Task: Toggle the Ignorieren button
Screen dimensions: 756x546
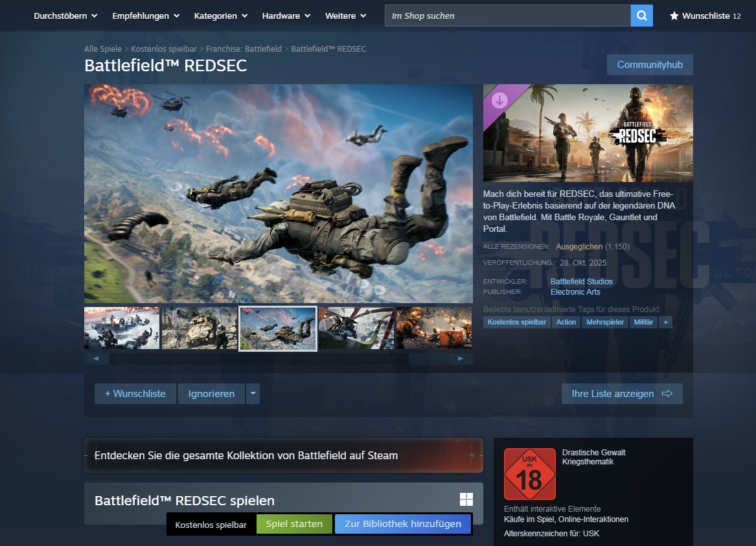Action: (211, 394)
